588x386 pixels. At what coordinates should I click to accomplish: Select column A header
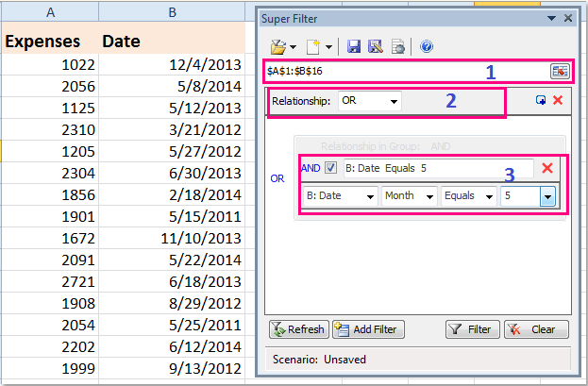click(50, 12)
